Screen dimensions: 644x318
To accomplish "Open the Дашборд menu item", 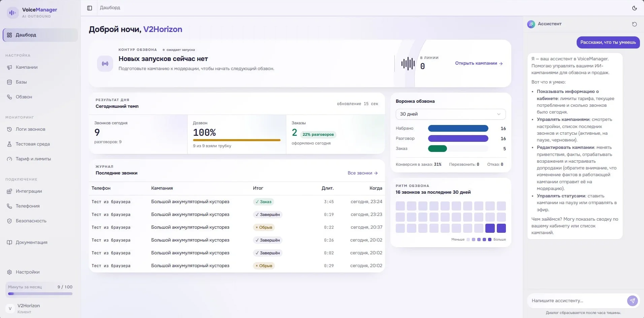I will 40,35.
